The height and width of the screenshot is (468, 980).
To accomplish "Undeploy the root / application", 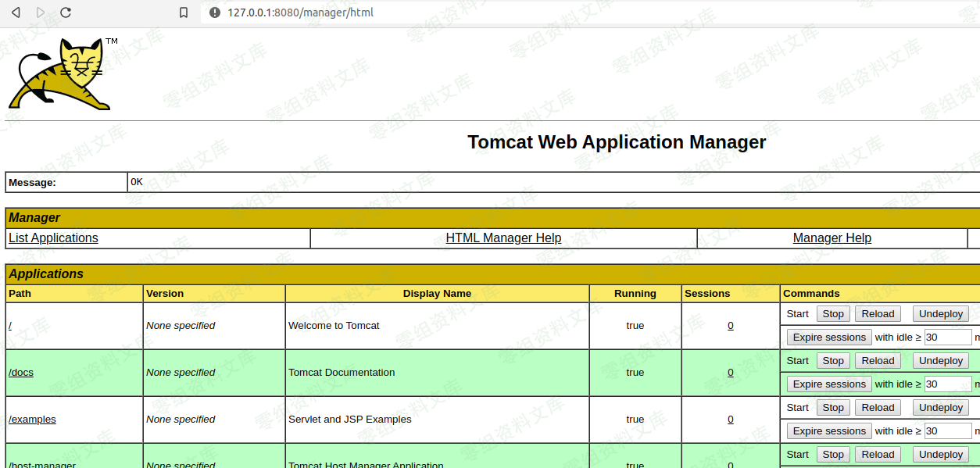I will coord(941,314).
